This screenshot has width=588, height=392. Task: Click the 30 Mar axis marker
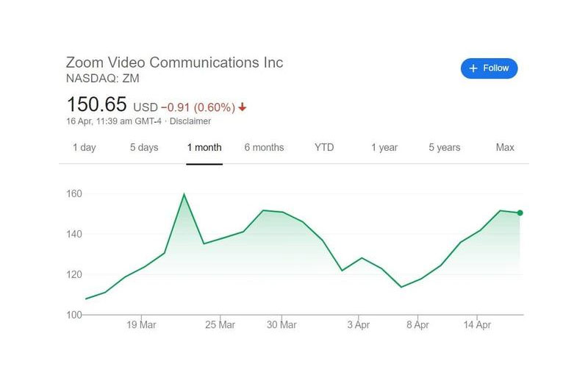282,324
